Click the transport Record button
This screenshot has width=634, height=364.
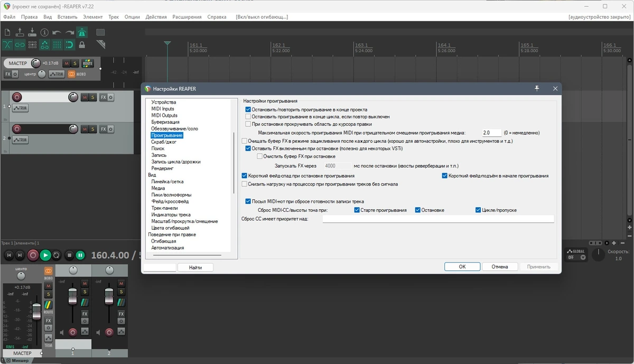tap(33, 255)
